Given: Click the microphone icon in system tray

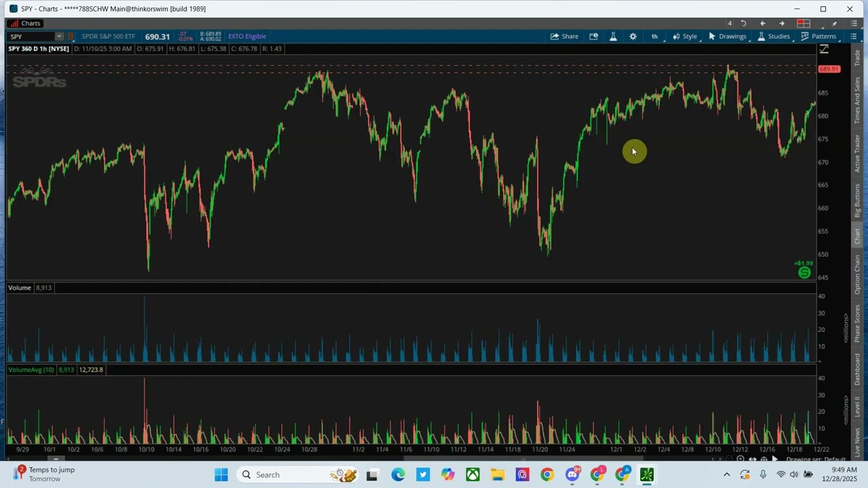Looking at the screenshot, I should tap(763, 475).
